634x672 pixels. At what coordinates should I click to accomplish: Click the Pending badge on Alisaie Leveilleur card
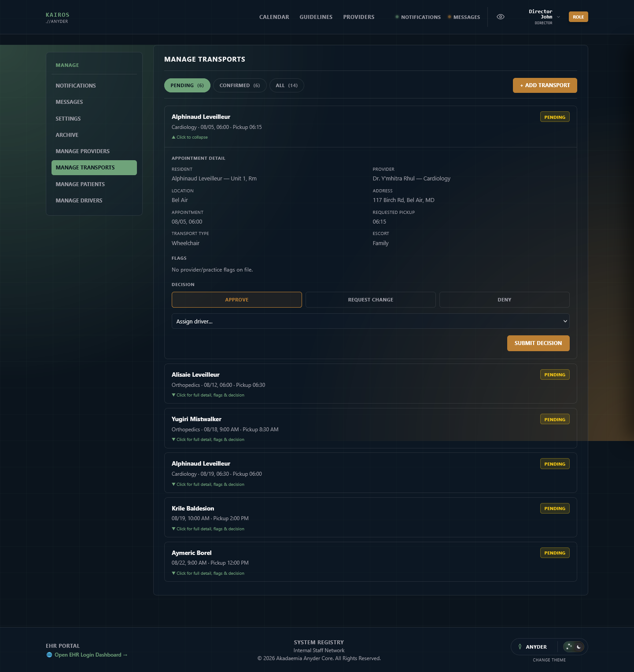[x=555, y=375]
